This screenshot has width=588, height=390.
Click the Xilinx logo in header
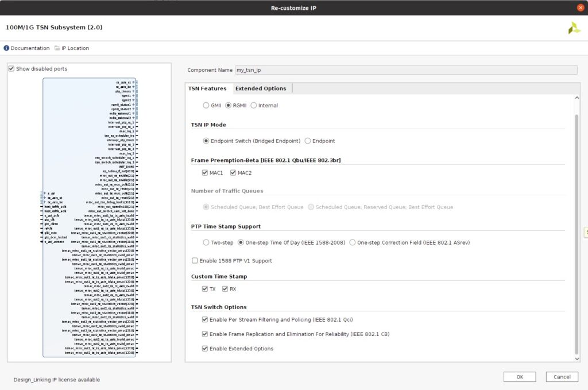click(574, 28)
